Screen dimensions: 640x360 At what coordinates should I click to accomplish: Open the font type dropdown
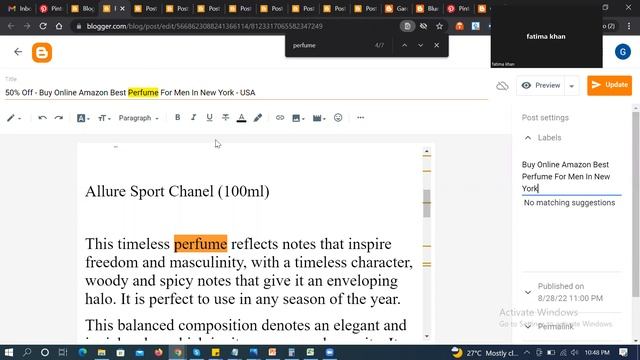(83, 118)
